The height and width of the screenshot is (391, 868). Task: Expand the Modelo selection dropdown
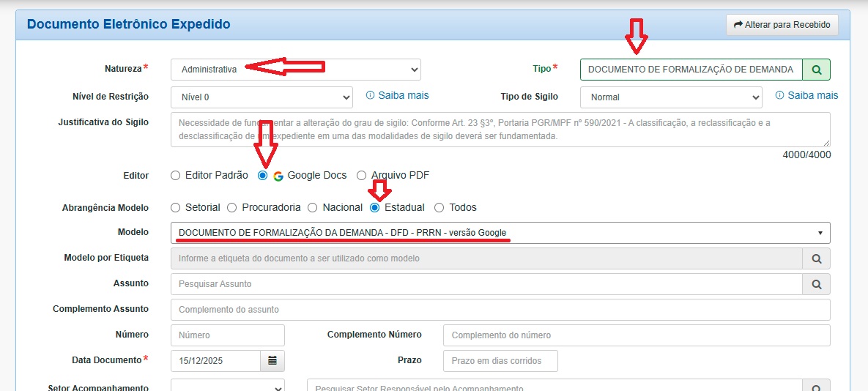point(500,233)
